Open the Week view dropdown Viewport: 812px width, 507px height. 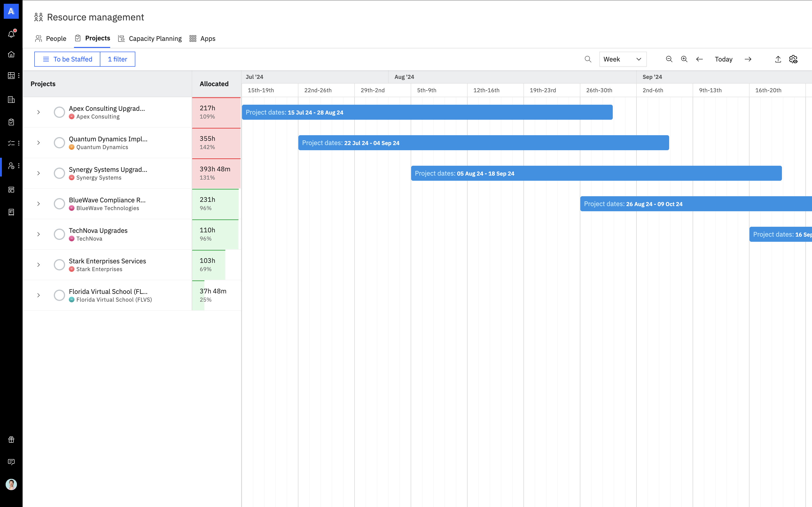coord(622,59)
